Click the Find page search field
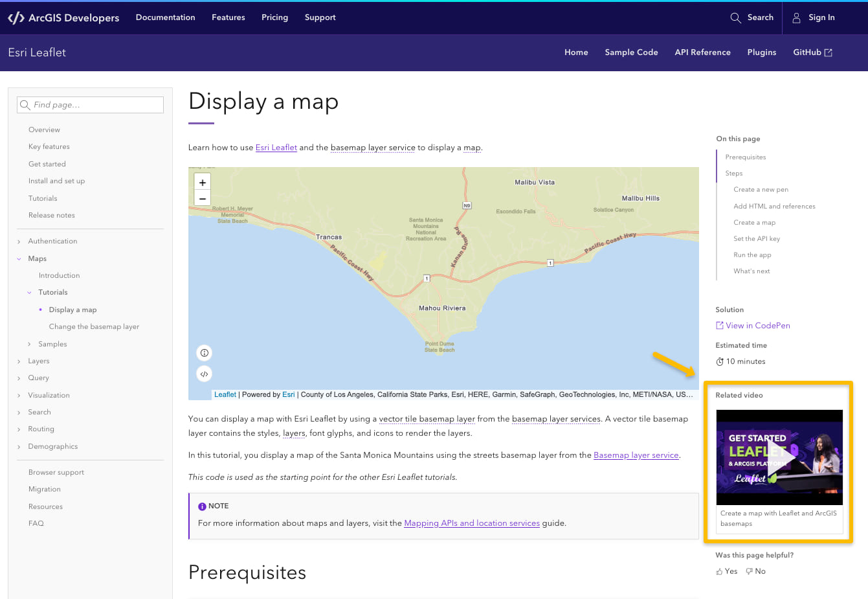The image size is (868, 599). (90, 105)
